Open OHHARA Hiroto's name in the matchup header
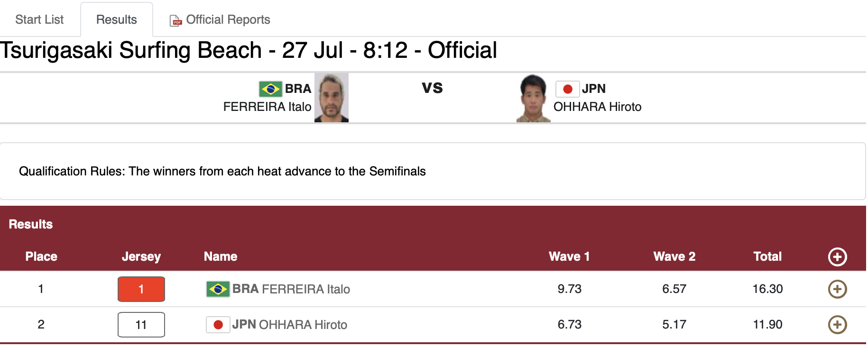Screen dimensions: 868x347 pyautogui.click(x=597, y=107)
